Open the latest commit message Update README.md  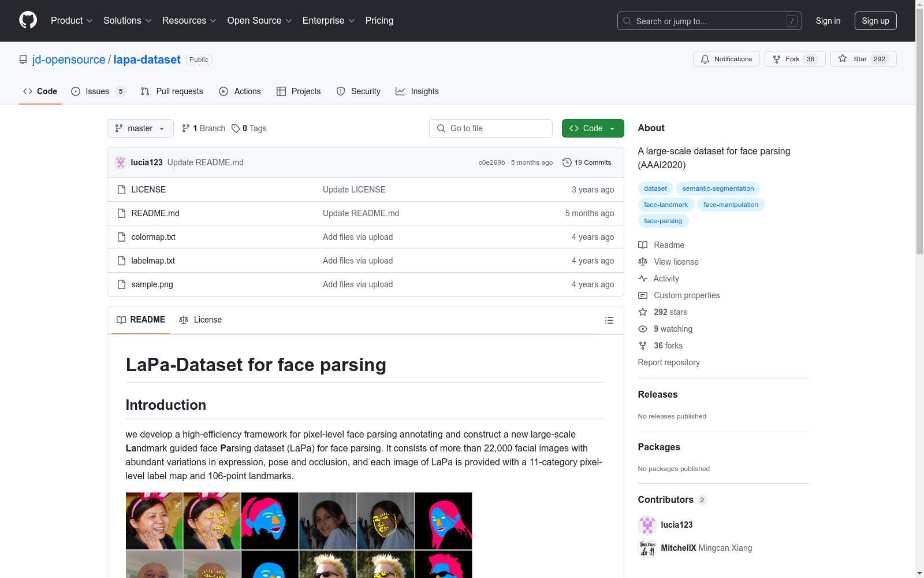206,162
